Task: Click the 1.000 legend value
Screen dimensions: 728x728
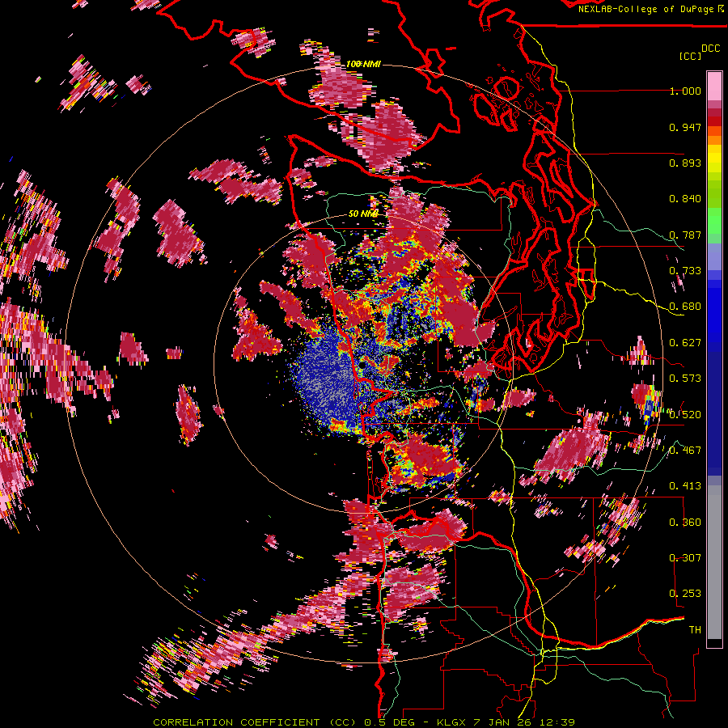Action: tap(685, 91)
